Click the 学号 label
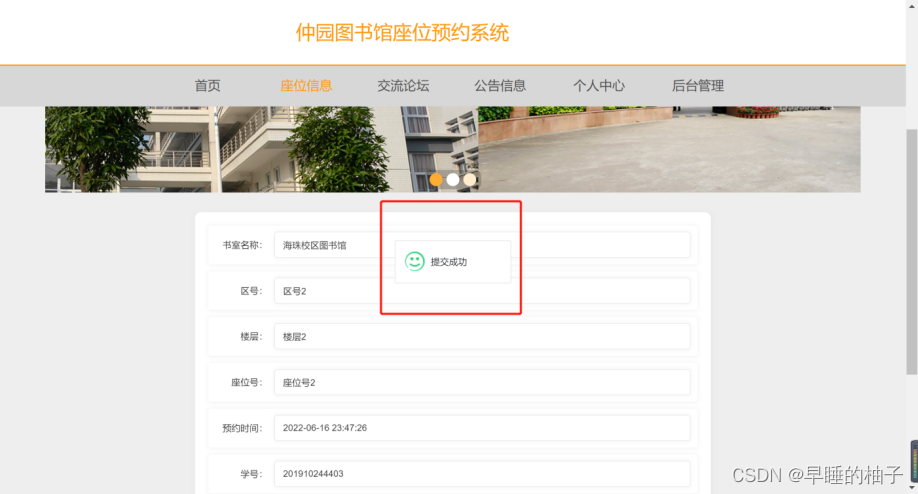 click(252, 474)
